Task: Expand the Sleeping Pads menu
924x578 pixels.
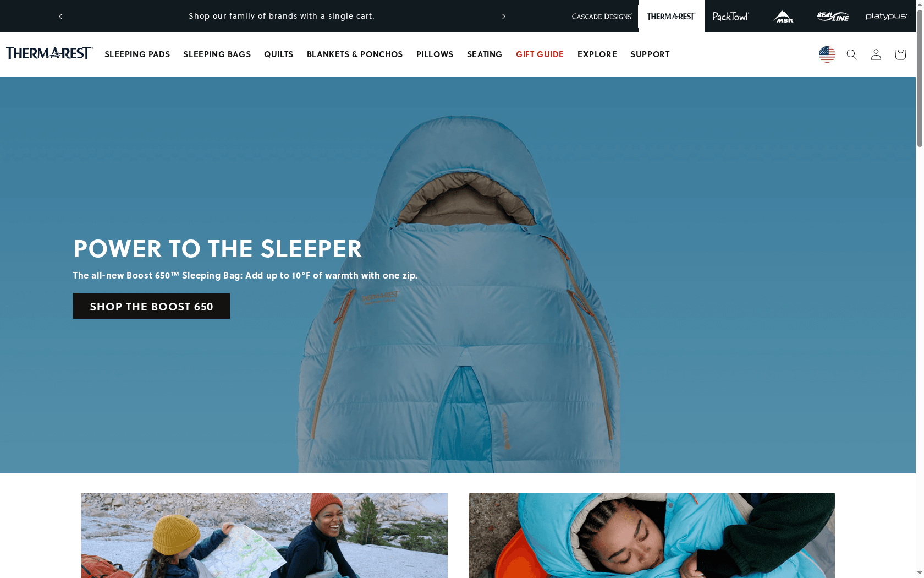Action: click(x=137, y=54)
